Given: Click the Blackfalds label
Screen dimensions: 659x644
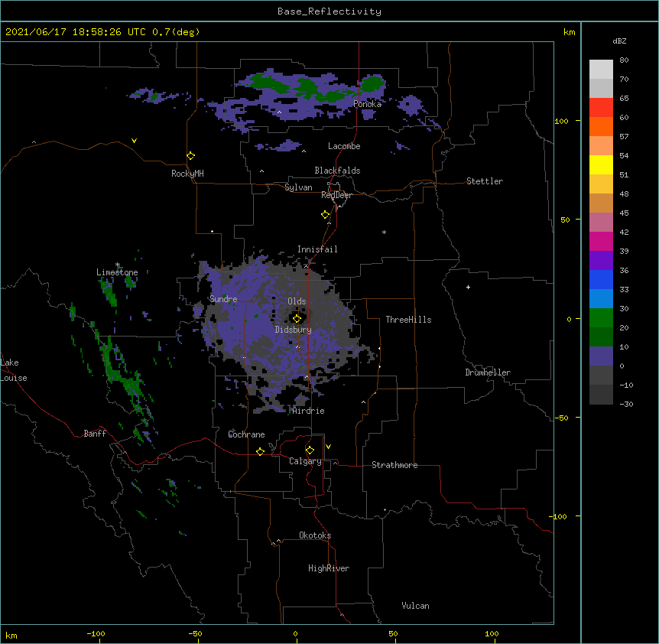Looking at the screenshot, I should coord(337,171).
